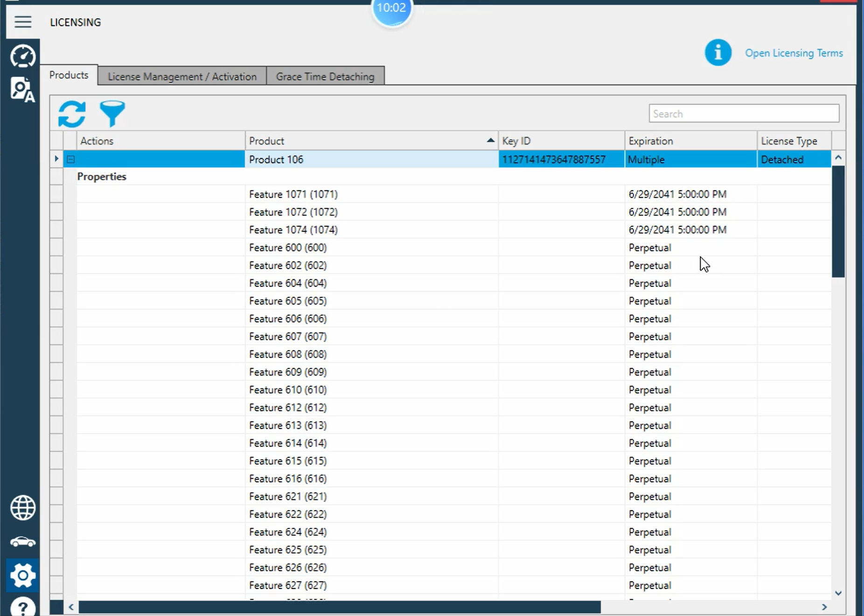This screenshot has width=864, height=616.
Task: Open the globe sidebar icon
Action: point(23,508)
